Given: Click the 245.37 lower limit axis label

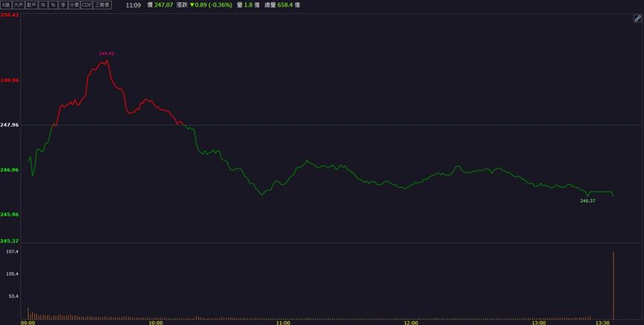Looking at the screenshot, I should (10, 241).
